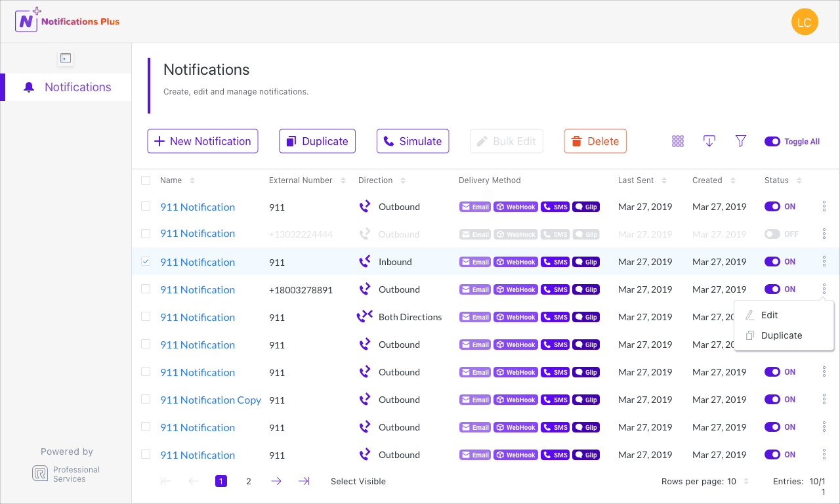
Task: Enable the OFF status toggle for +13032224444
Action: click(x=772, y=234)
